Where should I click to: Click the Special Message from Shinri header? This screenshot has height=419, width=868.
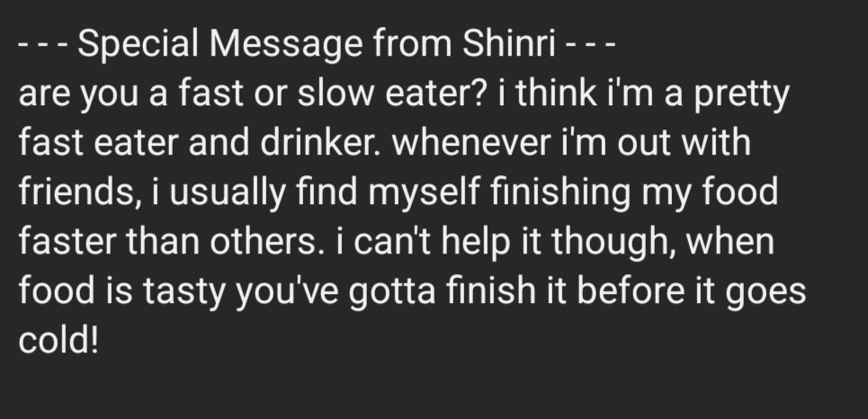pos(315,45)
